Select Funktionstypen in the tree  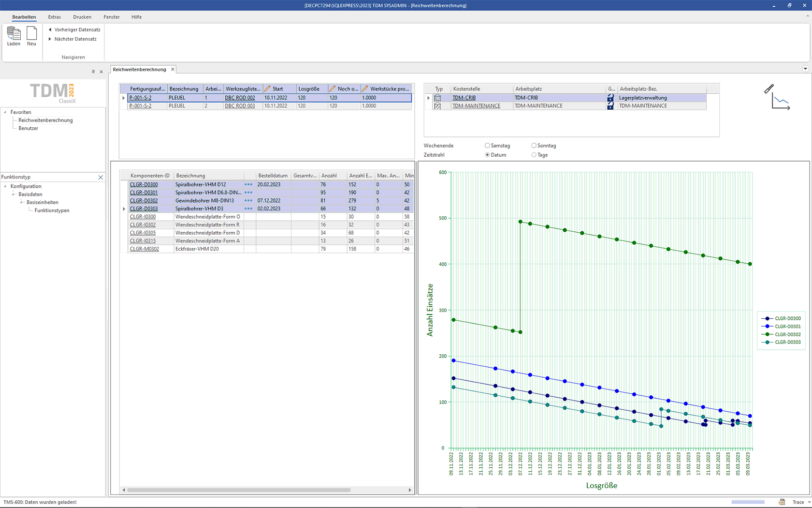[52, 210]
